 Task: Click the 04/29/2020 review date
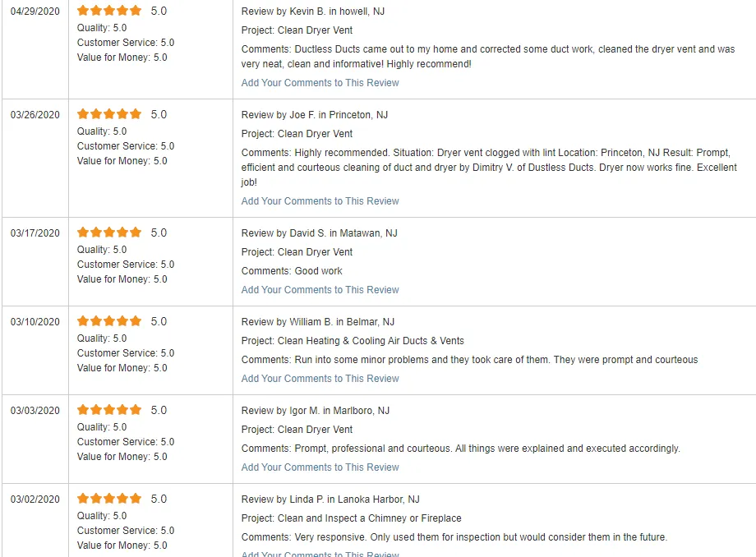[x=35, y=12]
